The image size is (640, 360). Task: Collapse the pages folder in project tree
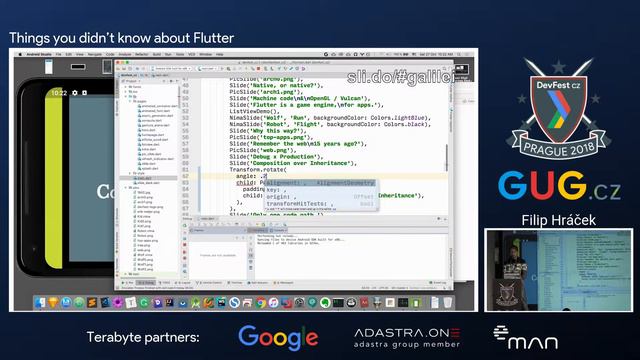[x=130, y=101]
